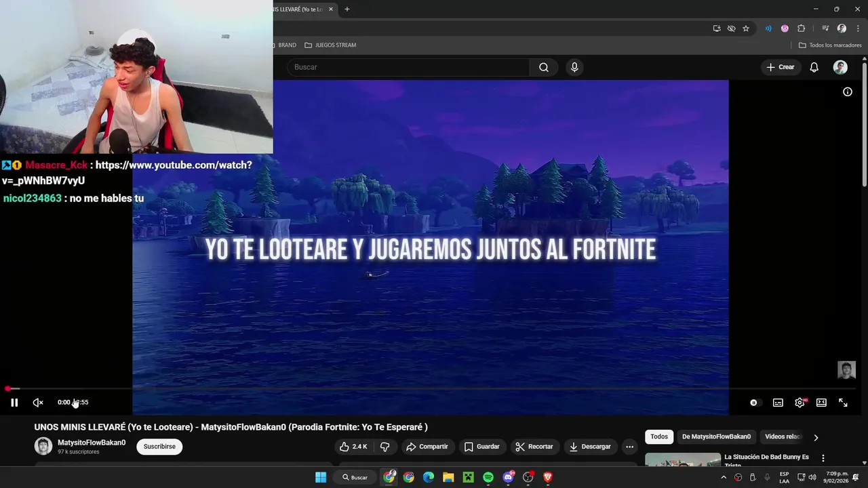Open Minecraft from the taskbar
The image size is (868, 488).
coord(468,478)
